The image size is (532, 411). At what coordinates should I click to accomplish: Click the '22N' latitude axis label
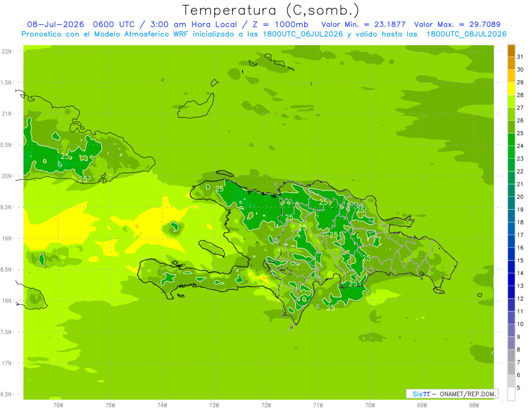[7, 51]
